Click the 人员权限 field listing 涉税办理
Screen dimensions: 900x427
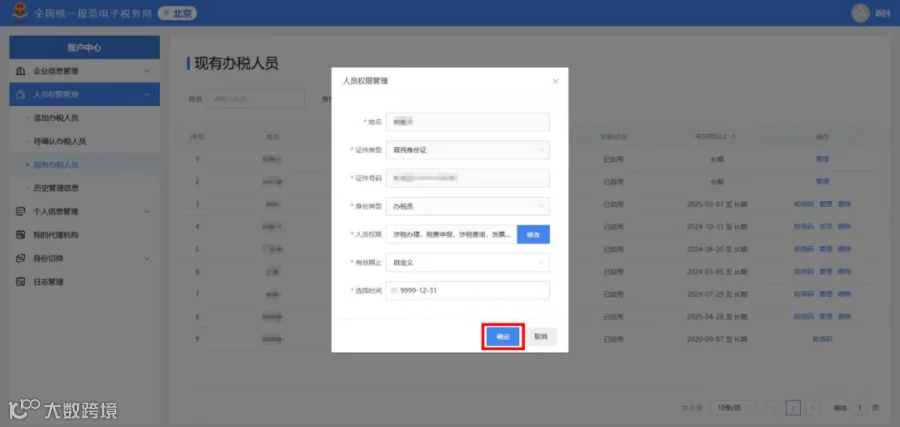point(452,234)
